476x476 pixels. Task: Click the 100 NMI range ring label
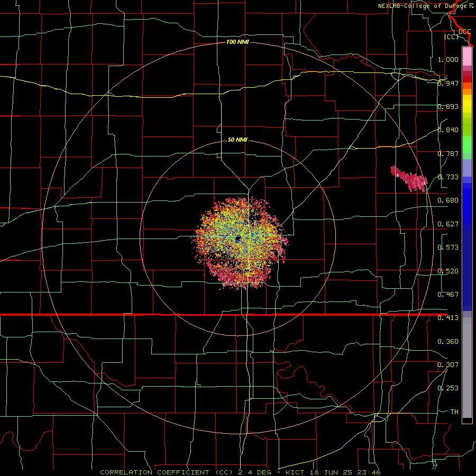pyautogui.click(x=237, y=42)
